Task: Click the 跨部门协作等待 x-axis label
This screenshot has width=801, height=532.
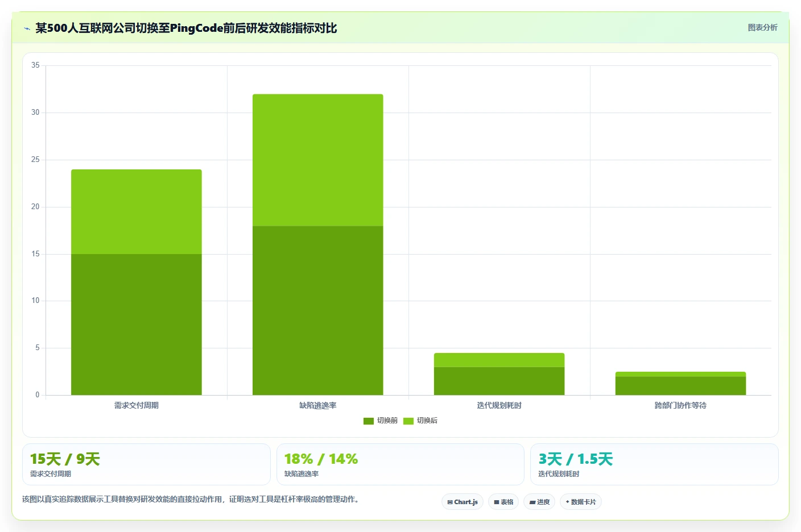Action: tap(680, 405)
